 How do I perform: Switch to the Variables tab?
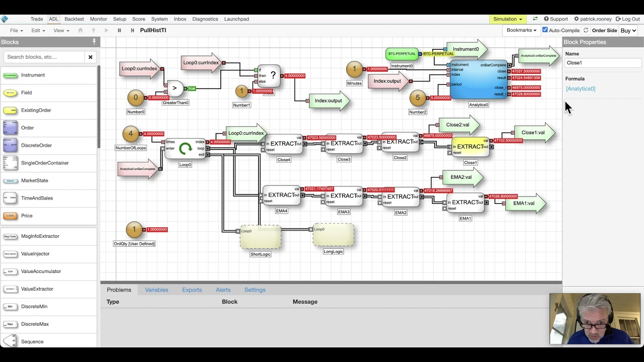coord(156,290)
